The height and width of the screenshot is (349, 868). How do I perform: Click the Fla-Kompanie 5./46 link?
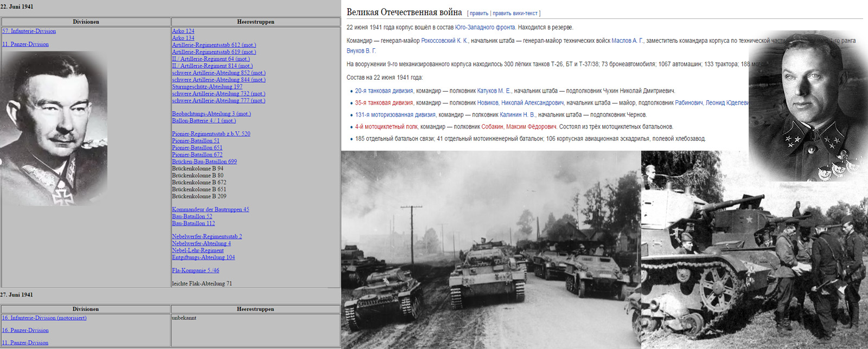196,270
